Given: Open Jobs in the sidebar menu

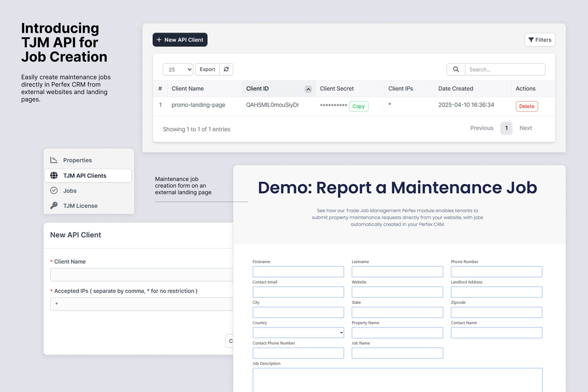Looking at the screenshot, I should [88, 191].
